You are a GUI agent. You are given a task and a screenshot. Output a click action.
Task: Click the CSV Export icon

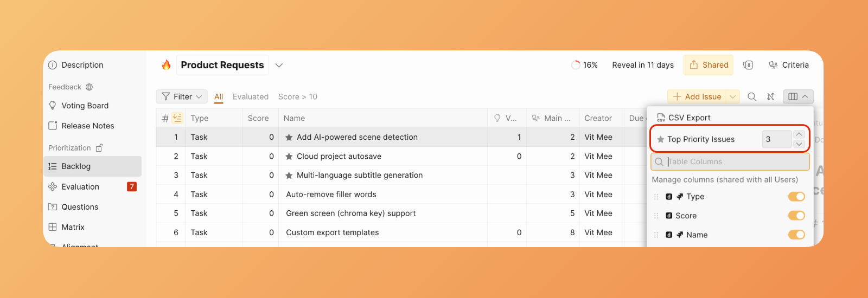pyautogui.click(x=661, y=118)
